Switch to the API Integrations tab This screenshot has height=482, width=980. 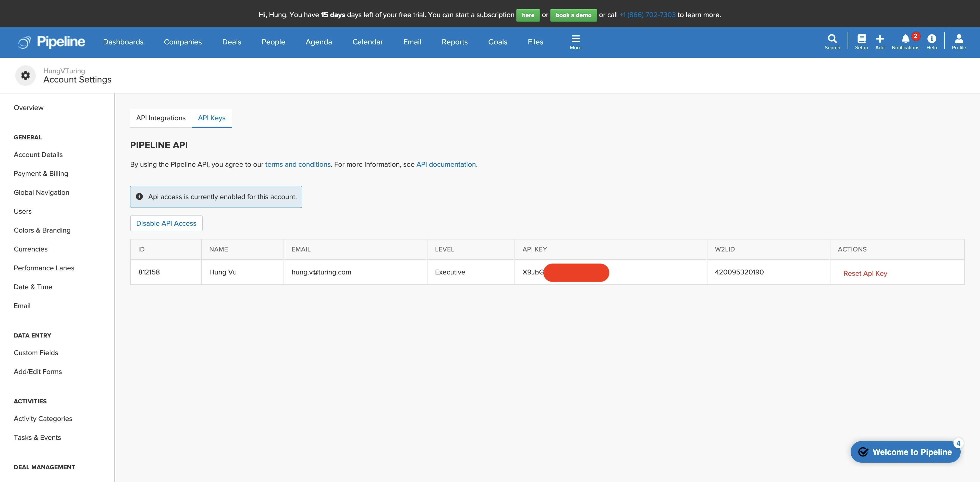click(161, 118)
